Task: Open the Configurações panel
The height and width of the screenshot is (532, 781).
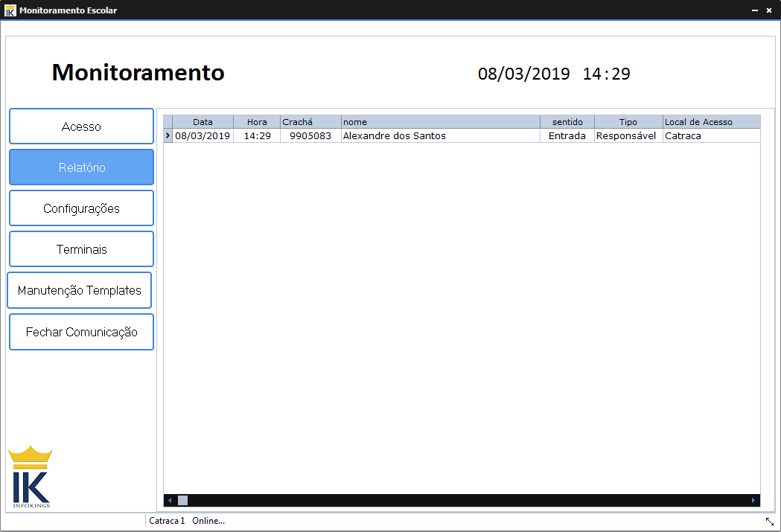Action: click(x=81, y=208)
